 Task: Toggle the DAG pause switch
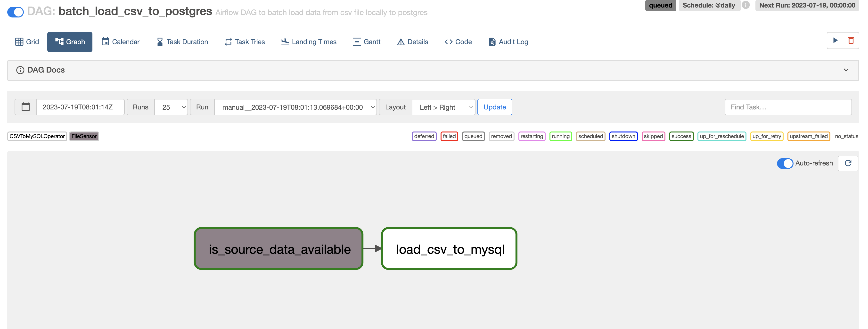pyautogui.click(x=16, y=12)
